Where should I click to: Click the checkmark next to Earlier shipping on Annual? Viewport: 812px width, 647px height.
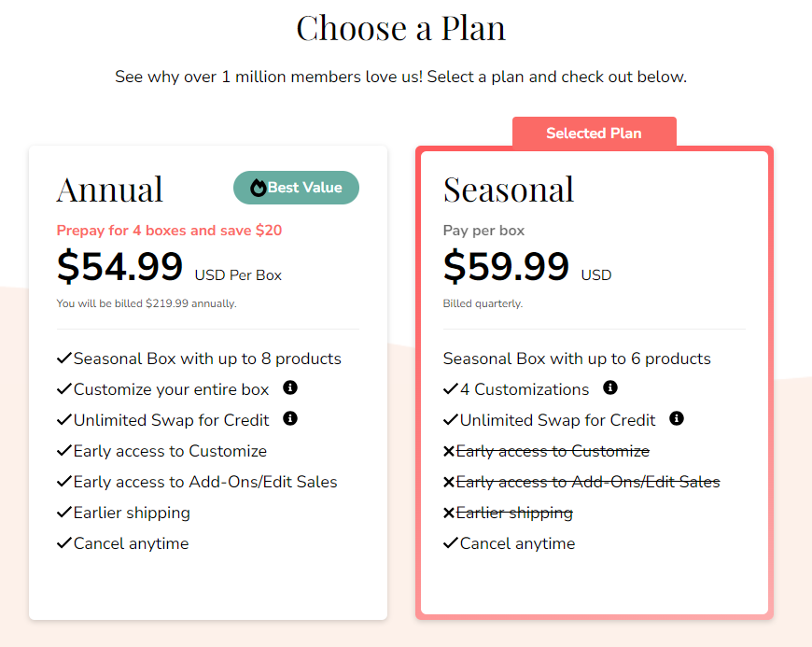click(x=63, y=512)
